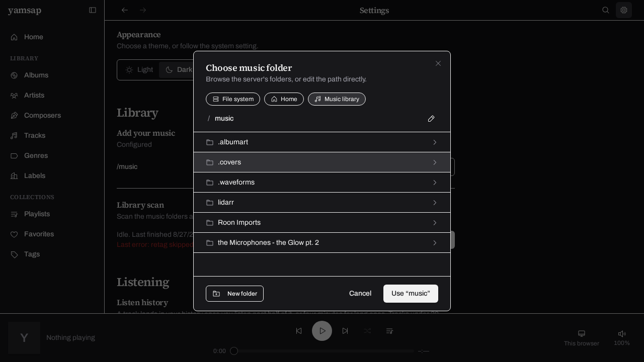Click the Composers pen icon in sidebar

(14, 116)
